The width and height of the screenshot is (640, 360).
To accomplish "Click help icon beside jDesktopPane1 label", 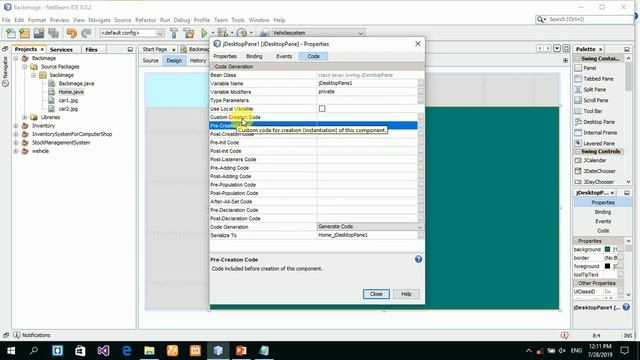I will (626, 307).
